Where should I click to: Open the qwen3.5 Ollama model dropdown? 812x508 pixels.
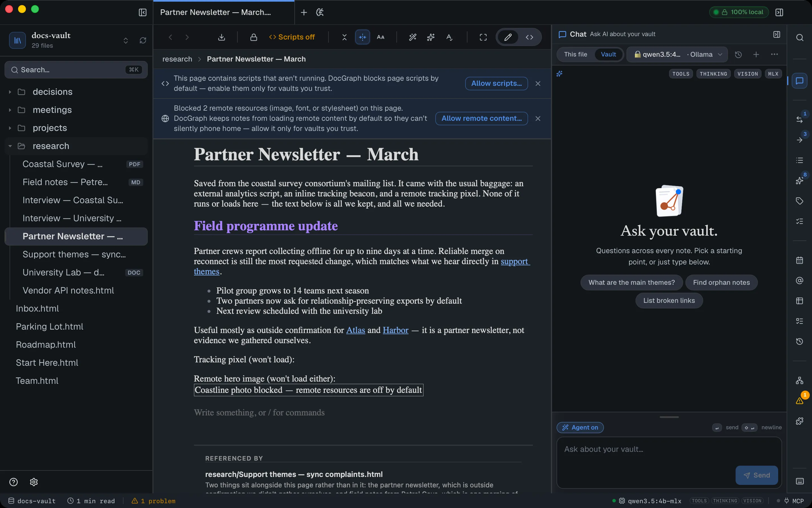coord(677,54)
